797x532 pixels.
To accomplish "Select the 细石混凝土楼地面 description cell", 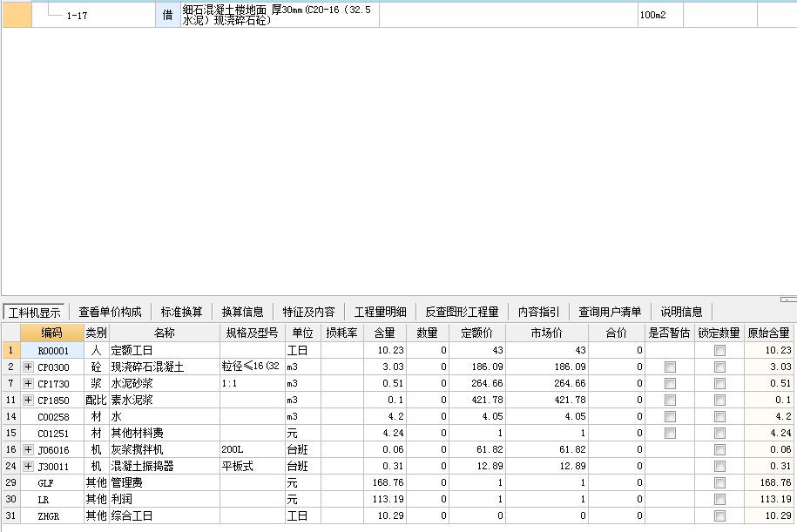I will pyautogui.click(x=280, y=16).
